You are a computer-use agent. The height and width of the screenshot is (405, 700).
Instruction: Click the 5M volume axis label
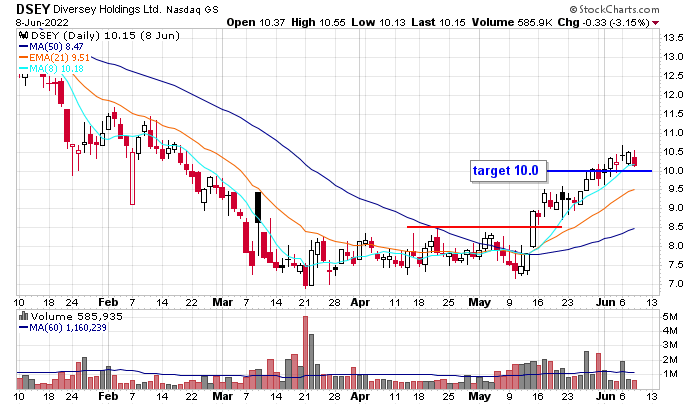click(670, 317)
